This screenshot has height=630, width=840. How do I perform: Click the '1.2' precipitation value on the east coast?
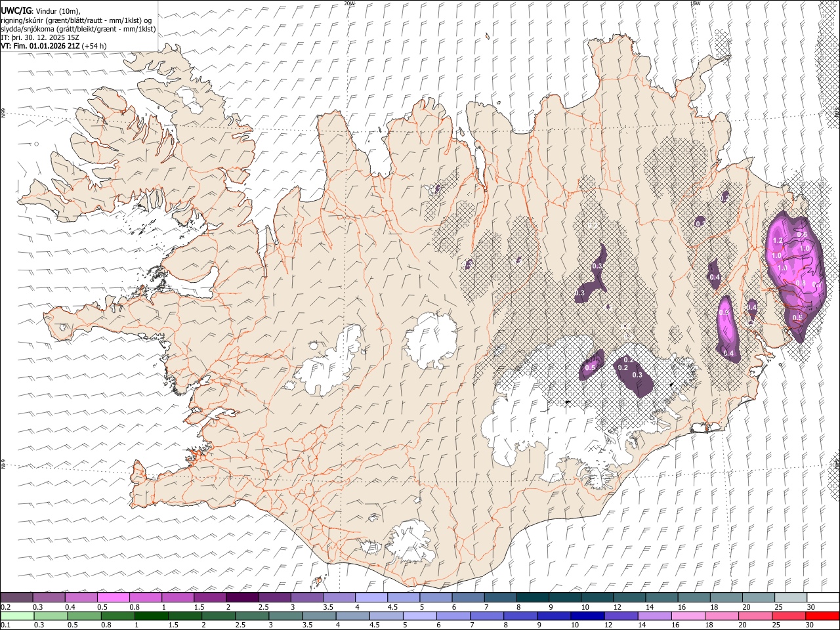coord(776,241)
